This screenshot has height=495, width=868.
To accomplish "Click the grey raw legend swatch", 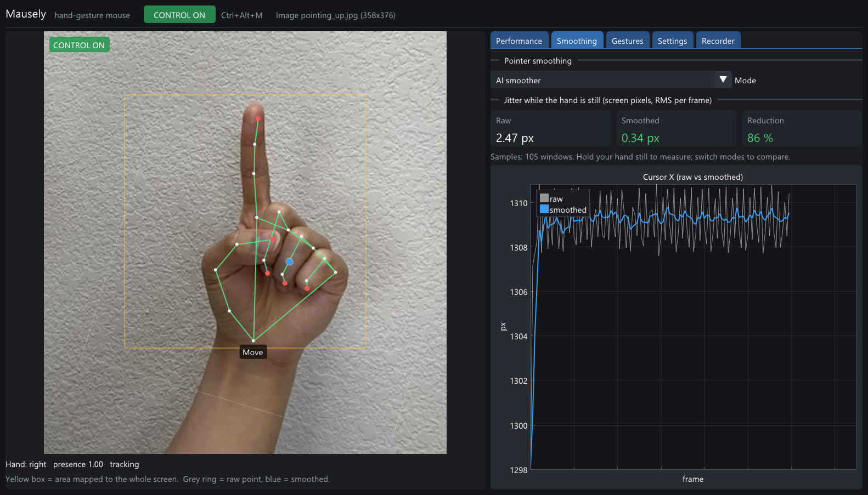I will 544,198.
